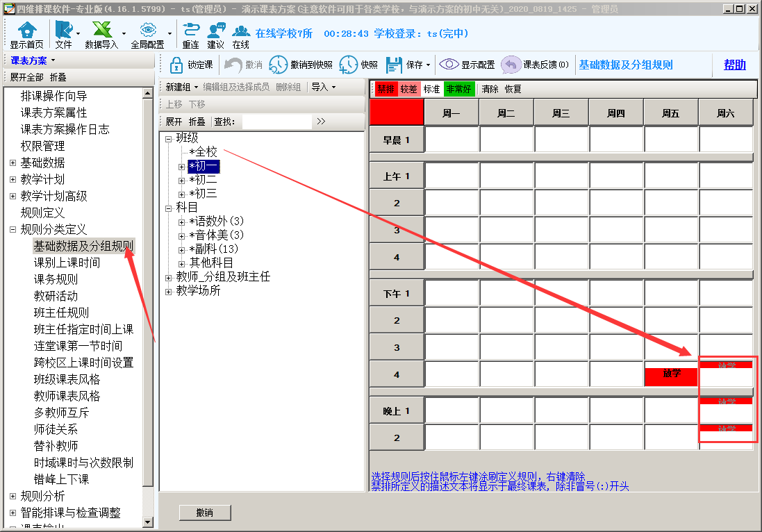
Task: Click the 保存 floppy disk icon
Action: [394, 65]
